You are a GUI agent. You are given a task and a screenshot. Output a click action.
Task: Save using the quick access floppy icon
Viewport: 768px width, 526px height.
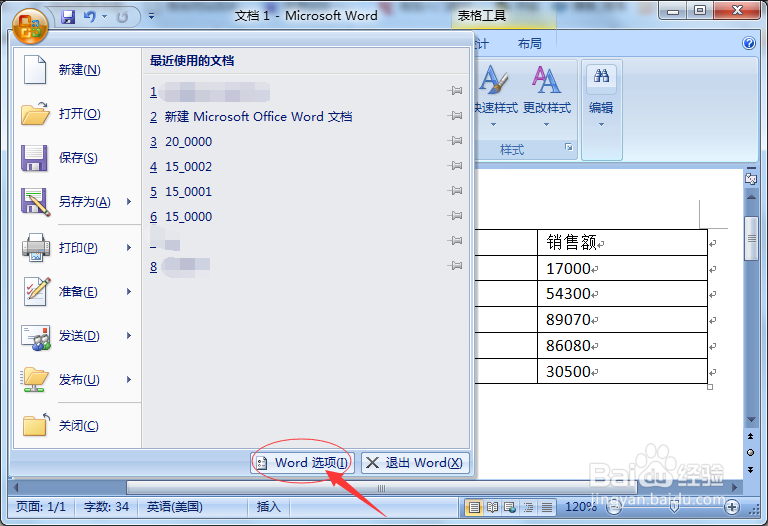click(68, 17)
